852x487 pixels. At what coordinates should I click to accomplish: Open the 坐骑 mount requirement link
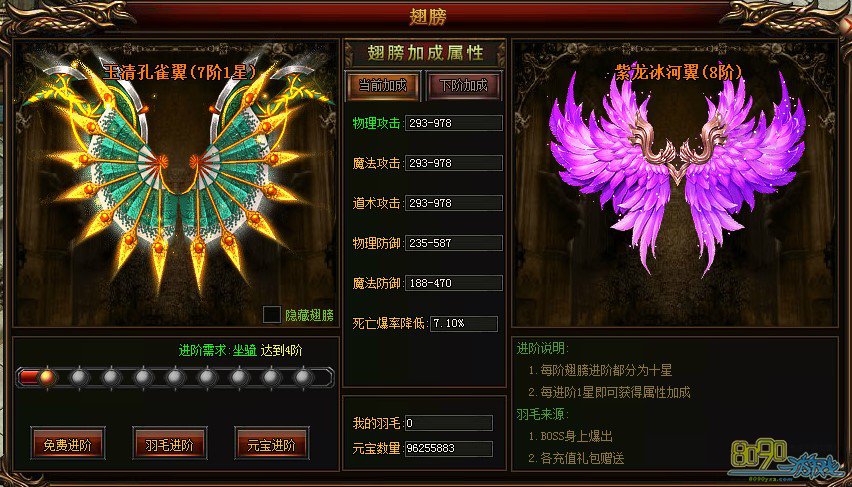click(245, 351)
